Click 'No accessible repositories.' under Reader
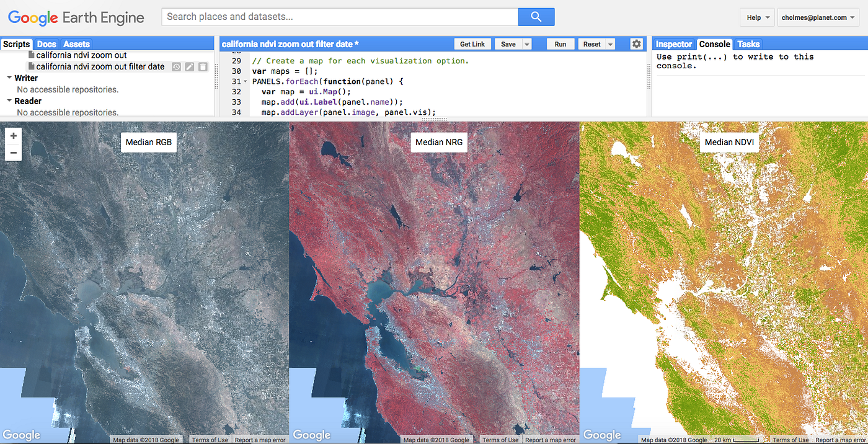Screen dimensions: 868x444 pos(68,112)
